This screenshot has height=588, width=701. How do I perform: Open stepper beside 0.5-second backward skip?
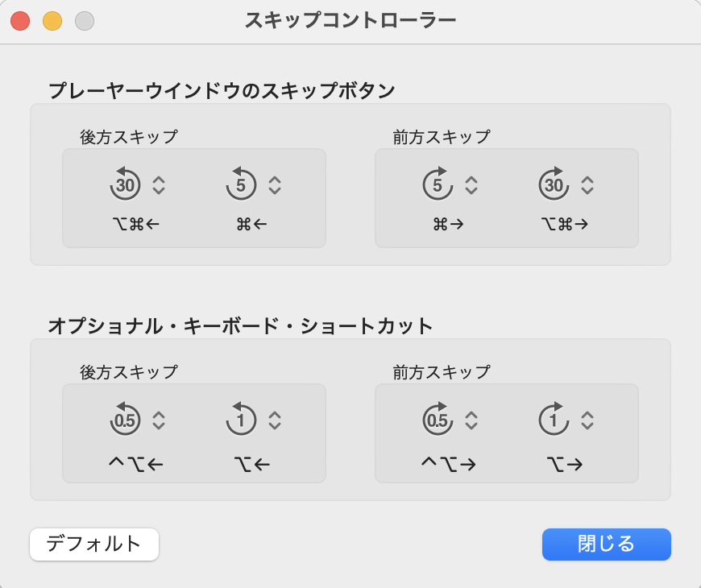[x=159, y=420]
